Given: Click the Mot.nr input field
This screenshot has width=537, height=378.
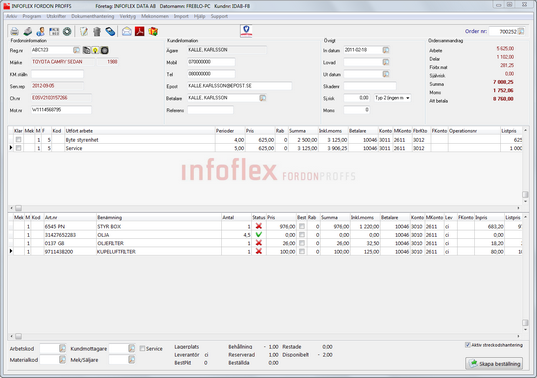Looking at the screenshot, I should point(61,110).
